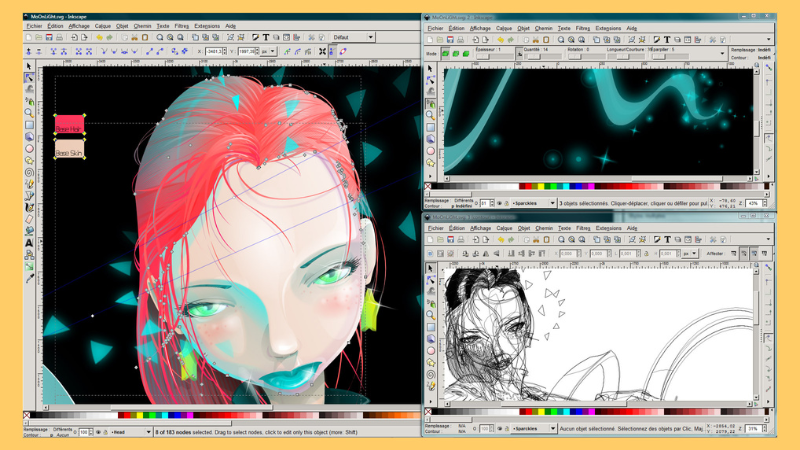800x450 pixels.
Task: Toggle layer lock icon in top-right status bar
Action: click(505, 202)
